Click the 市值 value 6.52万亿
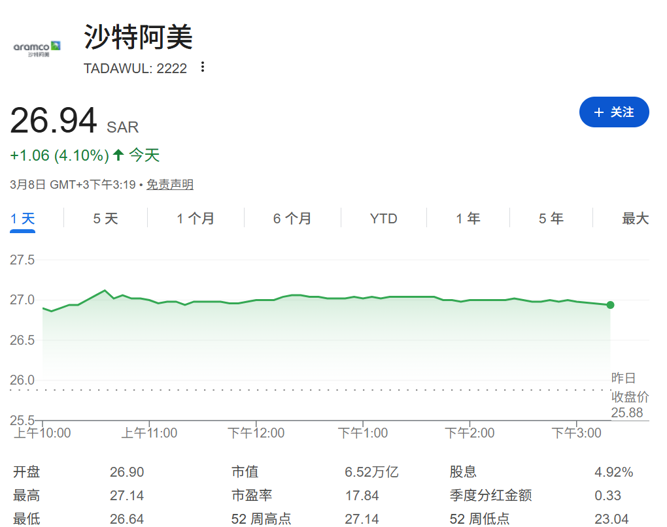This screenshot has width=667, height=527. tap(371, 472)
